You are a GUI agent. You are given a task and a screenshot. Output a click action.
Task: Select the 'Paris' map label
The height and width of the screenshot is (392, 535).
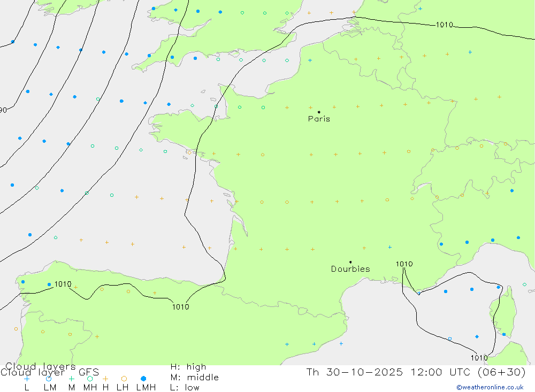click(319, 119)
